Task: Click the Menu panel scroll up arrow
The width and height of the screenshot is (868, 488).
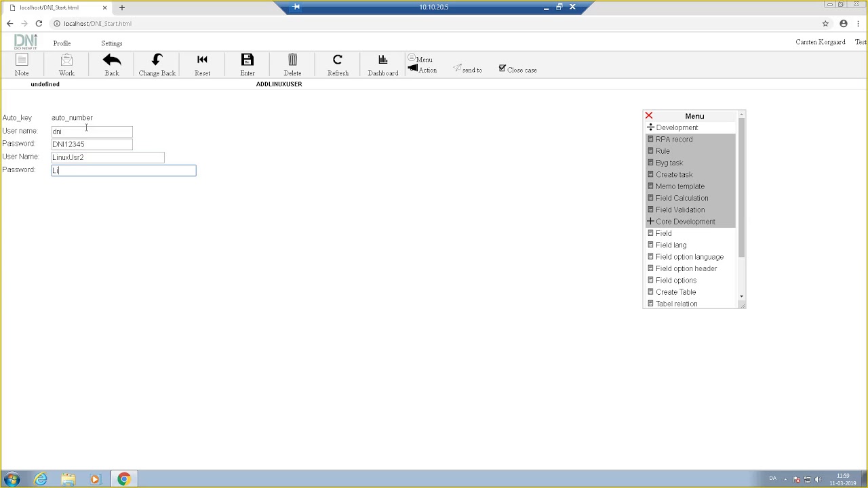Action: tap(741, 115)
